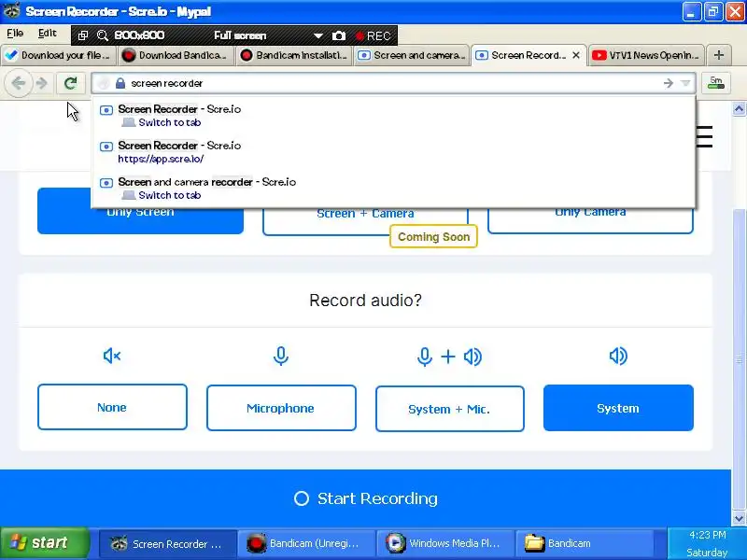Click the browser forward arrow button
Viewport: 747px width, 560px height.
42,83
